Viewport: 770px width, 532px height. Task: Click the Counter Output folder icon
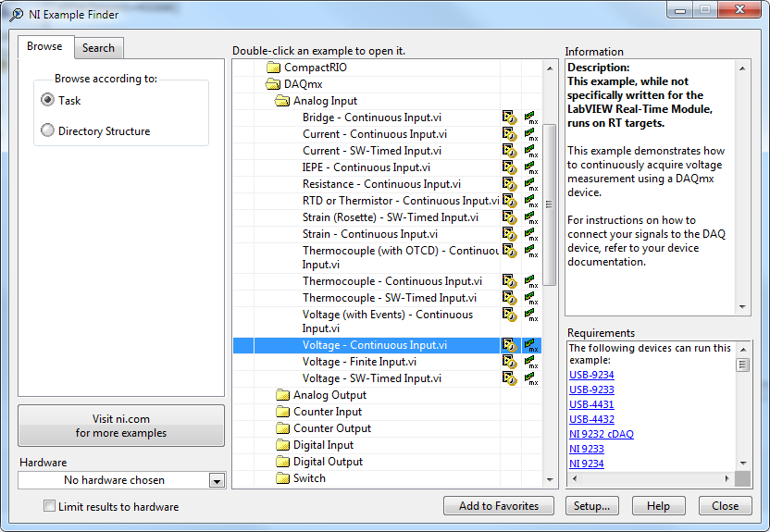tap(283, 428)
